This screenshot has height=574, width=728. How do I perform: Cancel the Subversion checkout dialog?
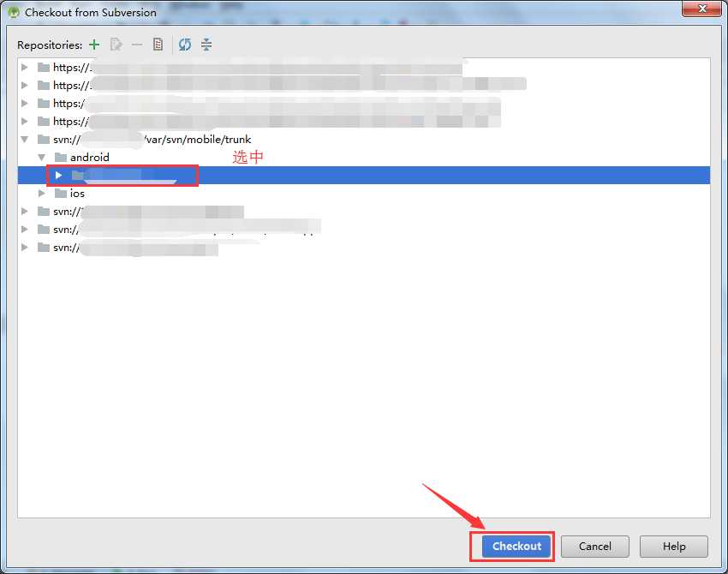coord(594,546)
